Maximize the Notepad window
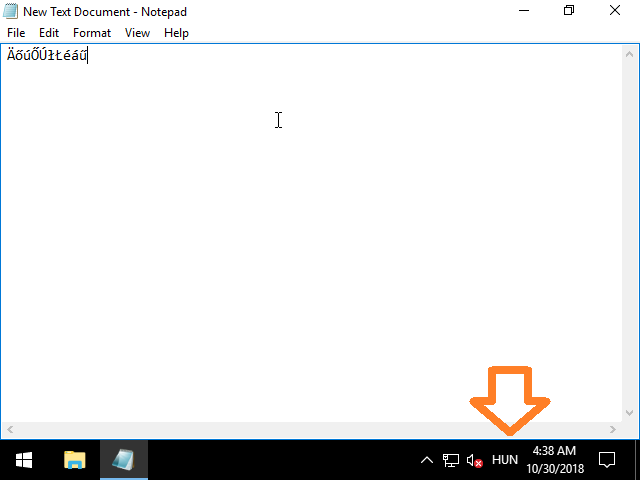The image size is (640, 480). click(569, 11)
